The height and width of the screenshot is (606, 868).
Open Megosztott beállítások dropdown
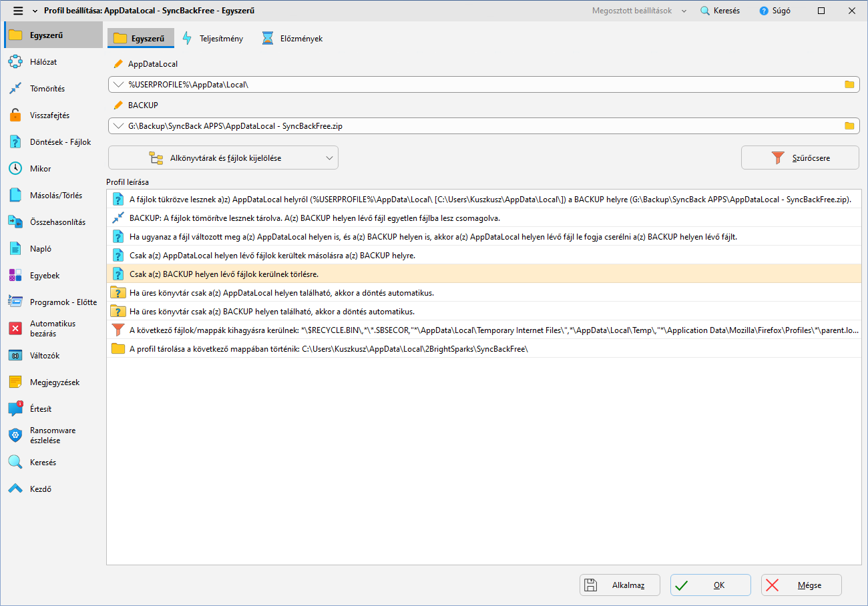(639, 11)
